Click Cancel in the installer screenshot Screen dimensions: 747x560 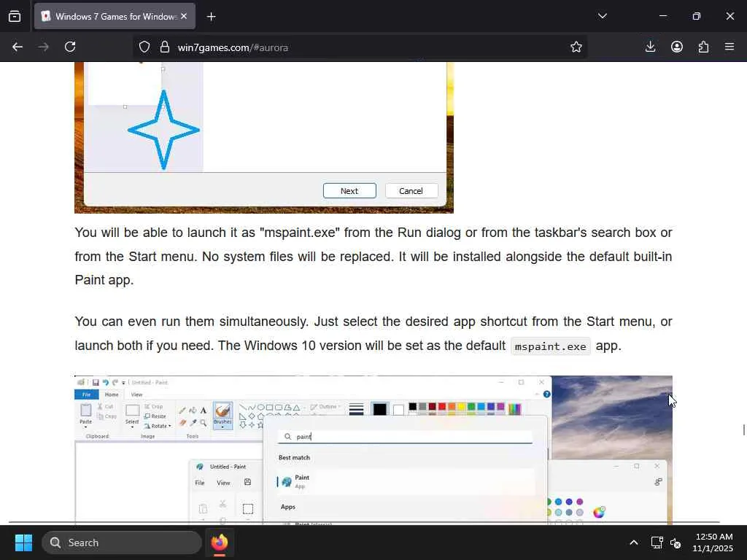click(411, 191)
